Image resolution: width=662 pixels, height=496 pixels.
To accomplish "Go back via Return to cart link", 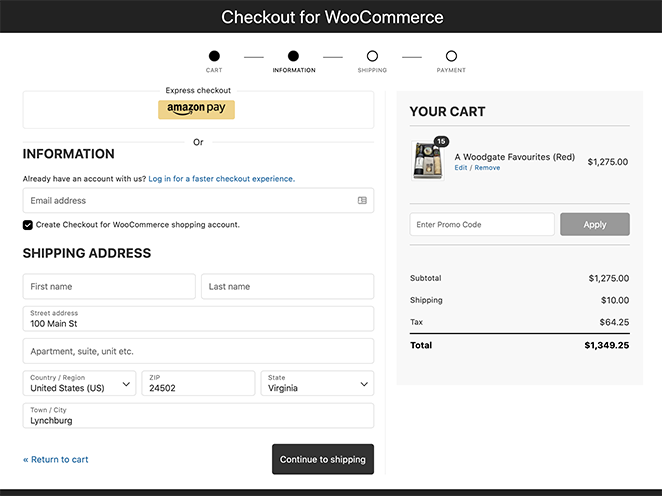I will pos(56,460).
